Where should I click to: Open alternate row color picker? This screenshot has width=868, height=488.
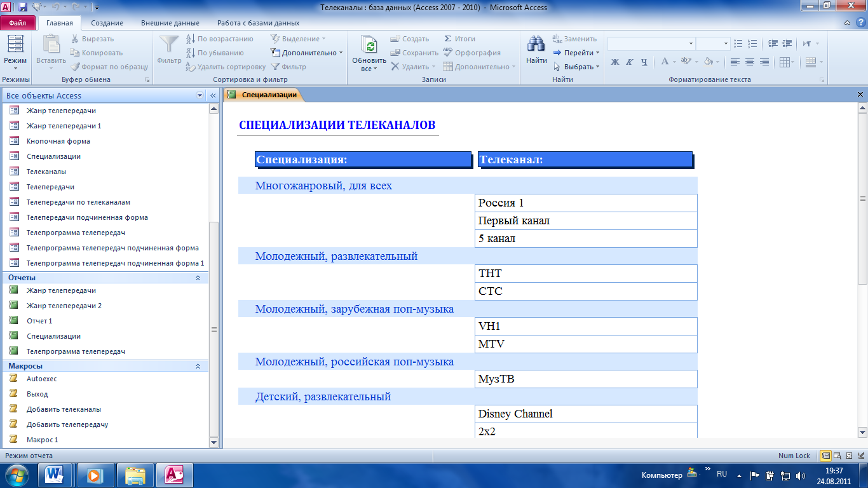point(813,62)
